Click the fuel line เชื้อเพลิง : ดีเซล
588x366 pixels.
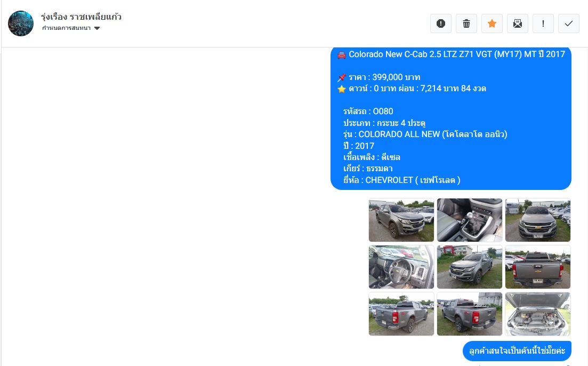click(372, 157)
